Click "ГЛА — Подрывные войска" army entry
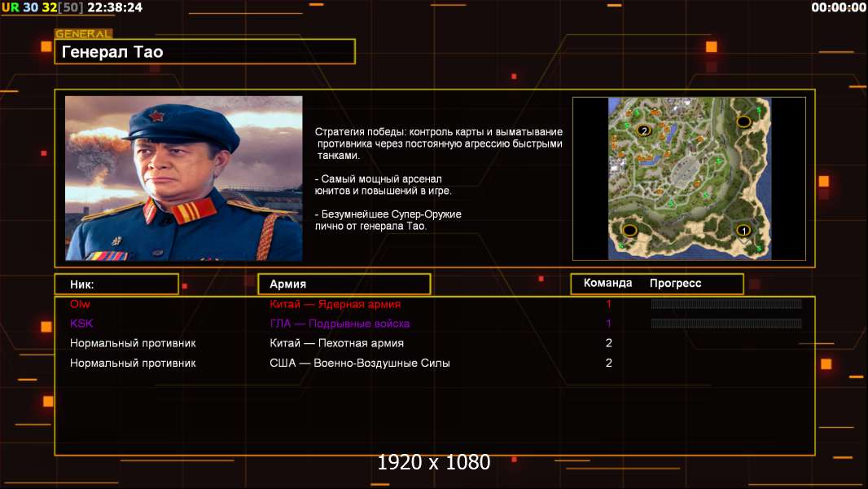 tap(340, 324)
